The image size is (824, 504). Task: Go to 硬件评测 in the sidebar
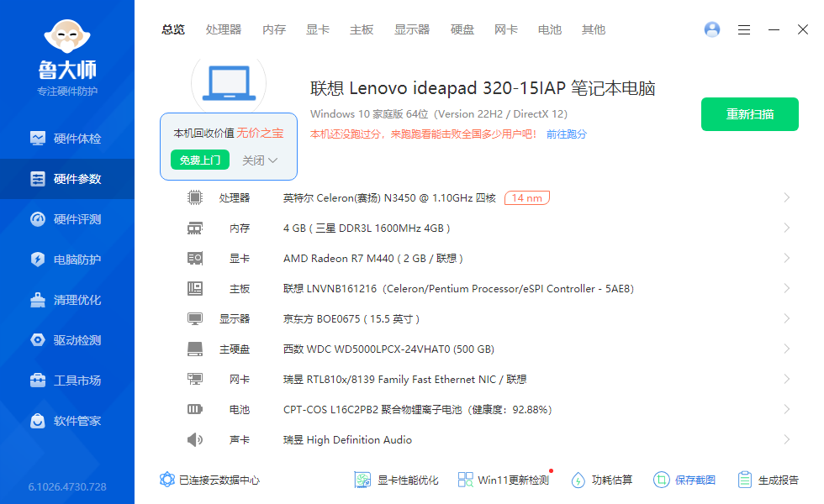(66, 219)
